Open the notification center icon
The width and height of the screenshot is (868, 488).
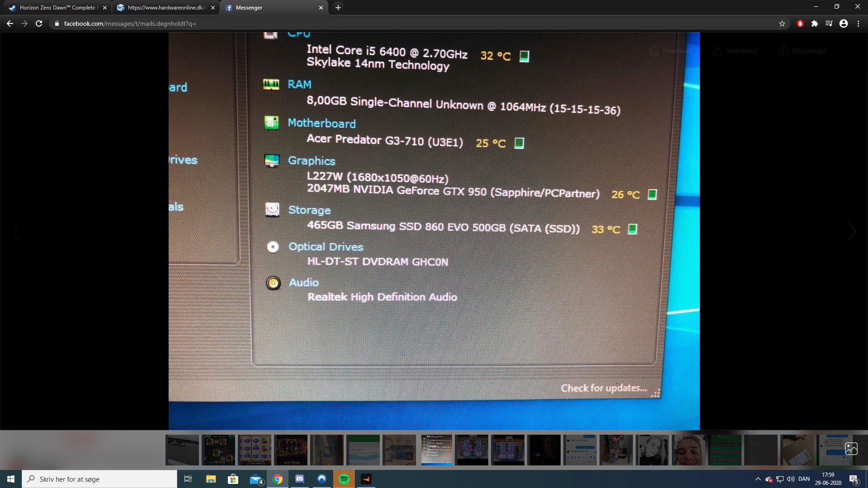[854, 479]
